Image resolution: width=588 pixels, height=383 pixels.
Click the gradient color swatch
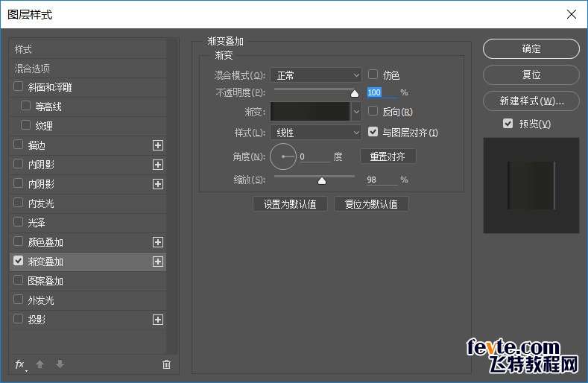pyautogui.click(x=310, y=112)
